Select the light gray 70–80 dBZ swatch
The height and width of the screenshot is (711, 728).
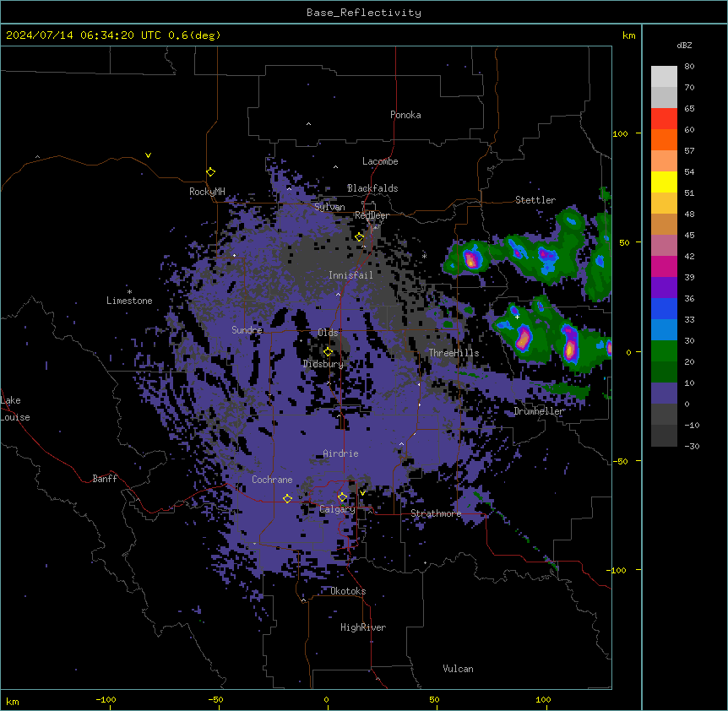click(x=664, y=77)
